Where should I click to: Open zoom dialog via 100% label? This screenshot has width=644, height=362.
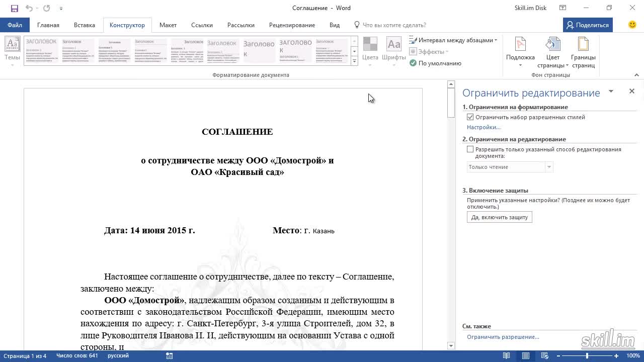coord(633,356)
